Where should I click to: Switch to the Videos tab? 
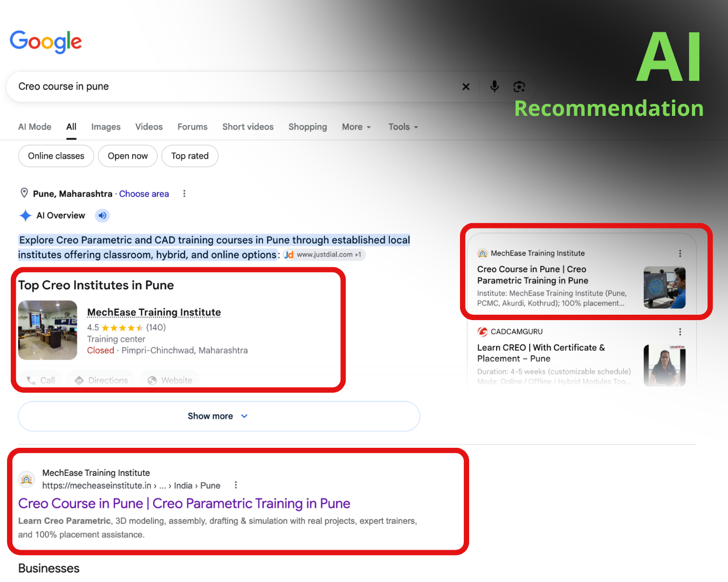[x=149, y=127]
